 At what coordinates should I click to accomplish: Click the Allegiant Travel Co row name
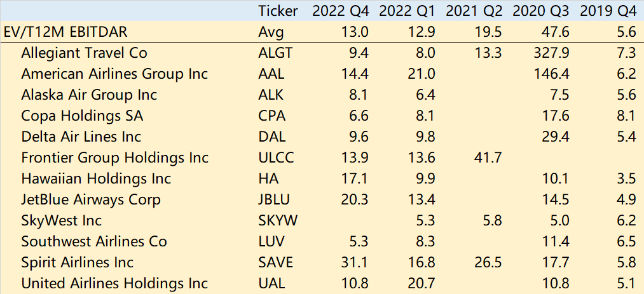tap(85, 53)
